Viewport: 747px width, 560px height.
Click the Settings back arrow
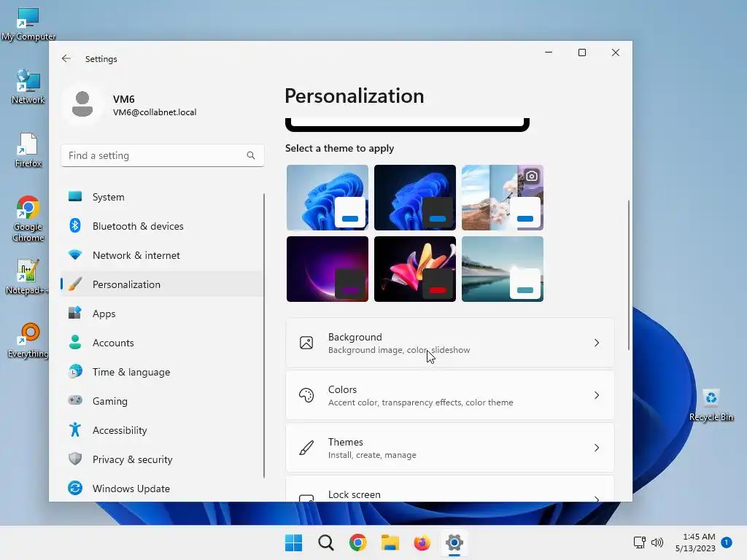pos(66,58)
